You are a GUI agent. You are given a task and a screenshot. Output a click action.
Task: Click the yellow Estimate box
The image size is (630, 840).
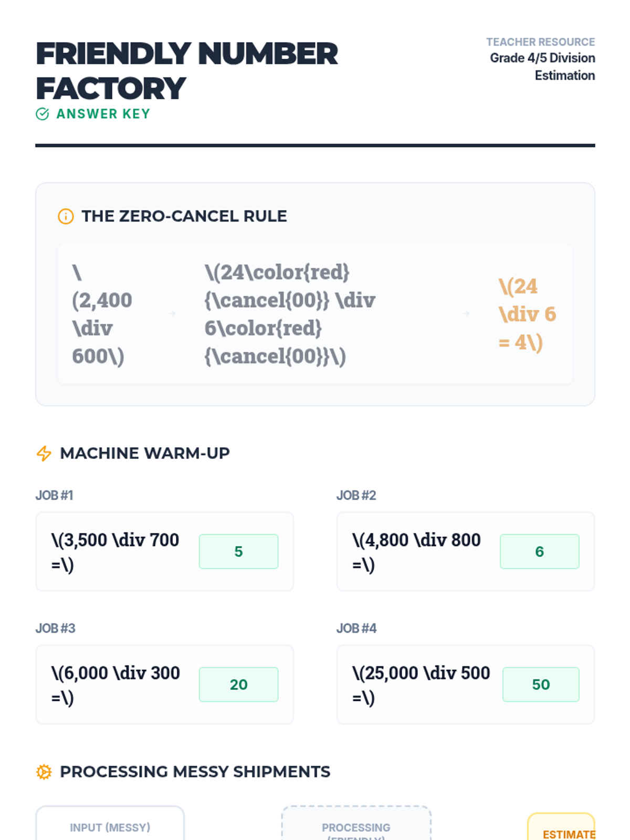562,828
